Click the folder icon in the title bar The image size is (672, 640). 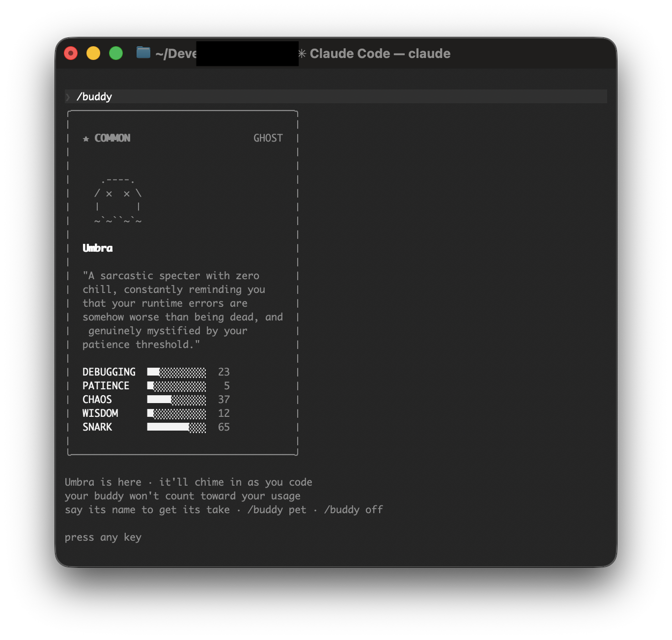143,53
